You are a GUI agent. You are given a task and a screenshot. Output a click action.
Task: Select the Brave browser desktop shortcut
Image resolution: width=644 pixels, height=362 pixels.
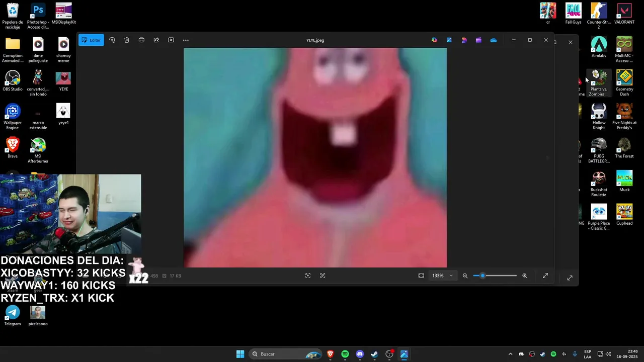coord(13,148)
